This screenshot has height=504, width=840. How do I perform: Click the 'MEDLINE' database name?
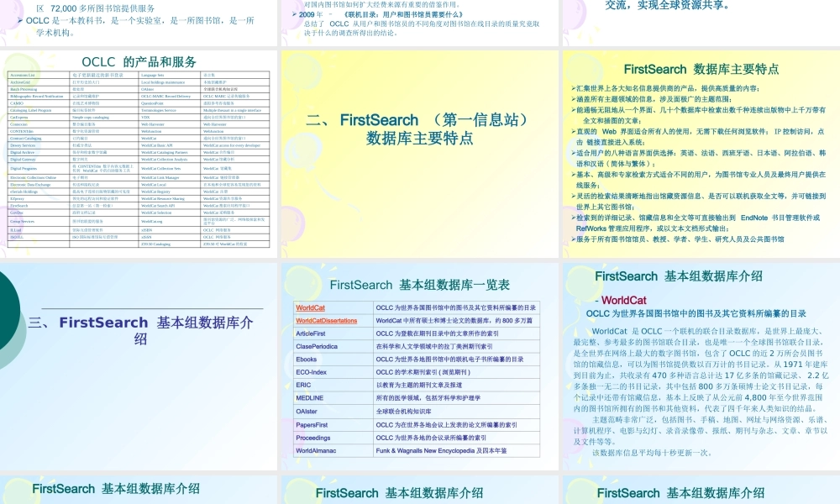click(x=310, y=398)
